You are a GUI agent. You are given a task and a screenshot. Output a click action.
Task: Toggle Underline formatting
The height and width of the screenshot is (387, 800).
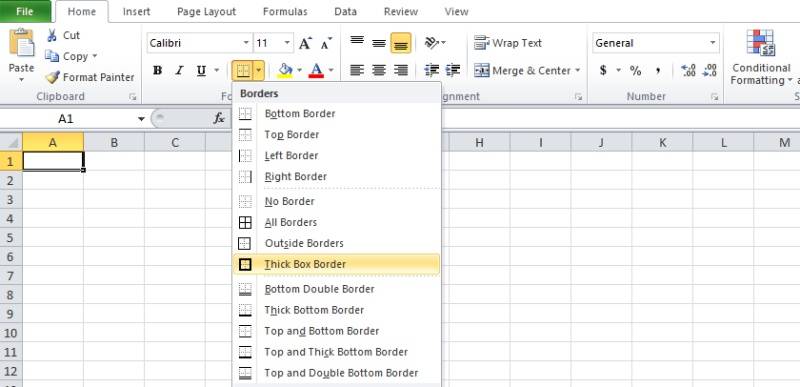tap(201, 70)
